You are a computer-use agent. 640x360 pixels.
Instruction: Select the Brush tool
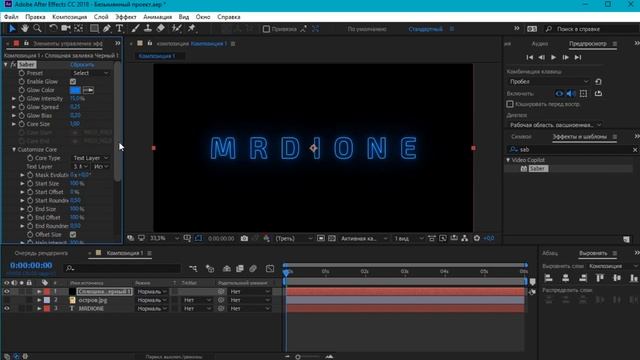(x=135, y=29)
